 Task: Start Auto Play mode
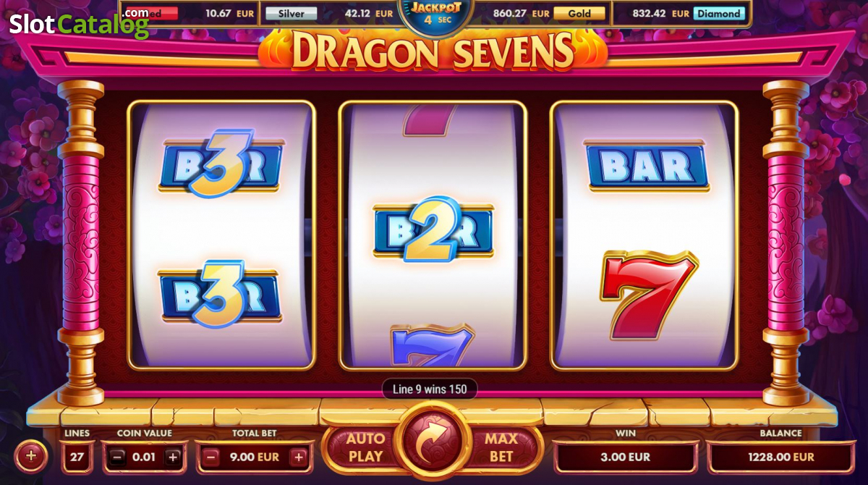click(365, 447)
